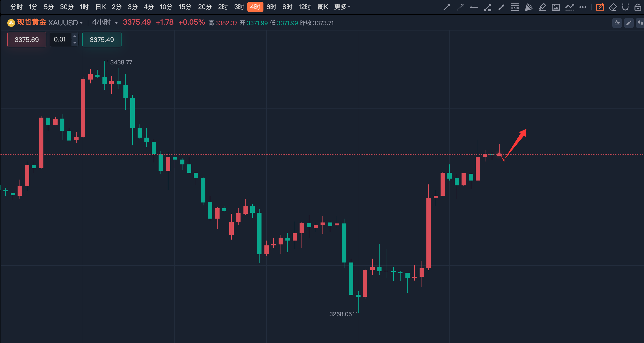Click the green 3375.49 price button
Screen dimensions: 644x343
coord(102,40)
